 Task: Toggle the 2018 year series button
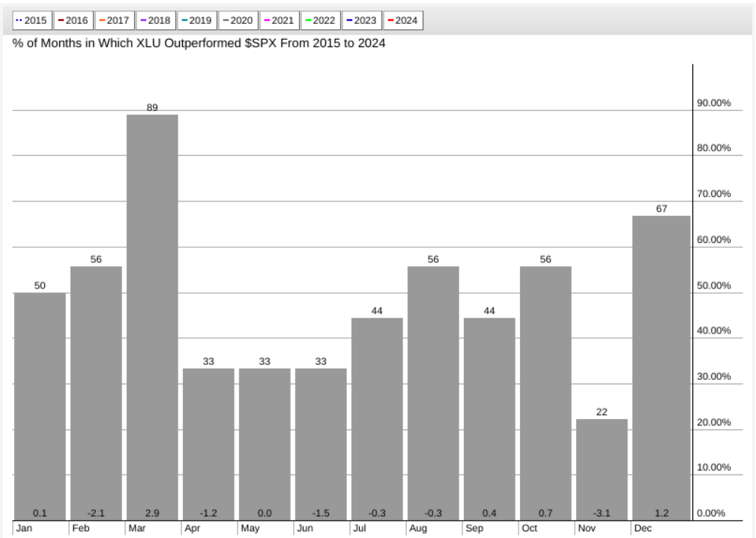coord(156,21)
